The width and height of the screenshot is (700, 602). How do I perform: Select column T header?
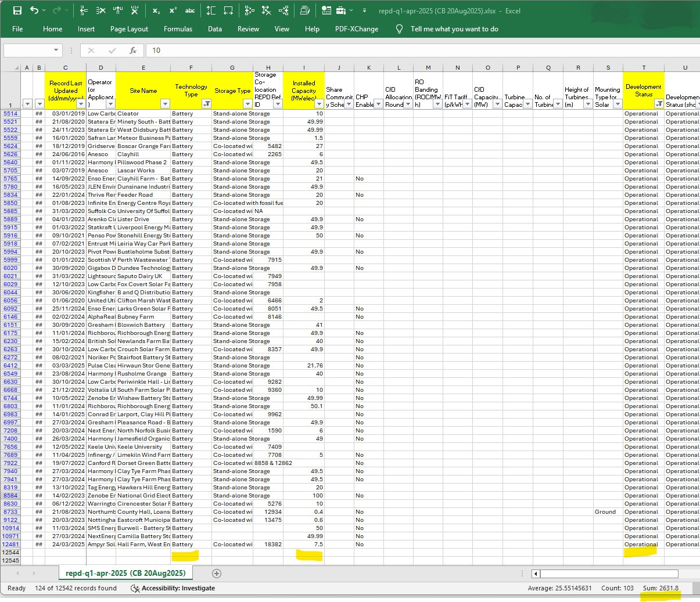point(644,67)
